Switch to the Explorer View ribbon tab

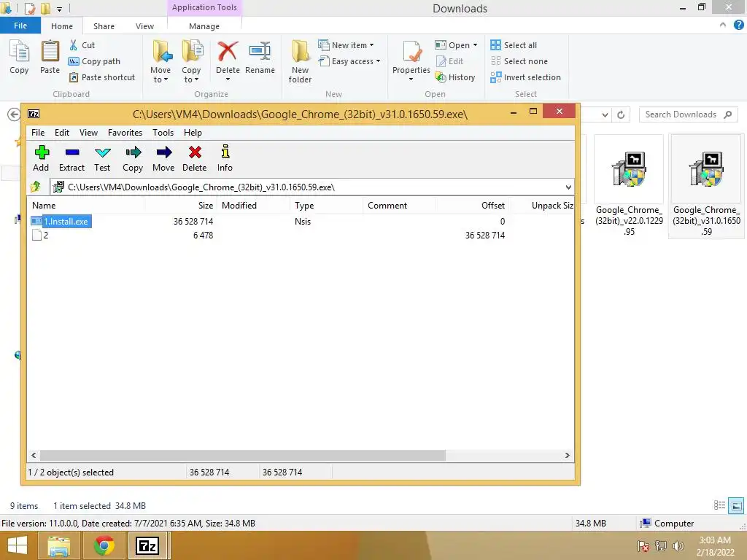[145, 26]
